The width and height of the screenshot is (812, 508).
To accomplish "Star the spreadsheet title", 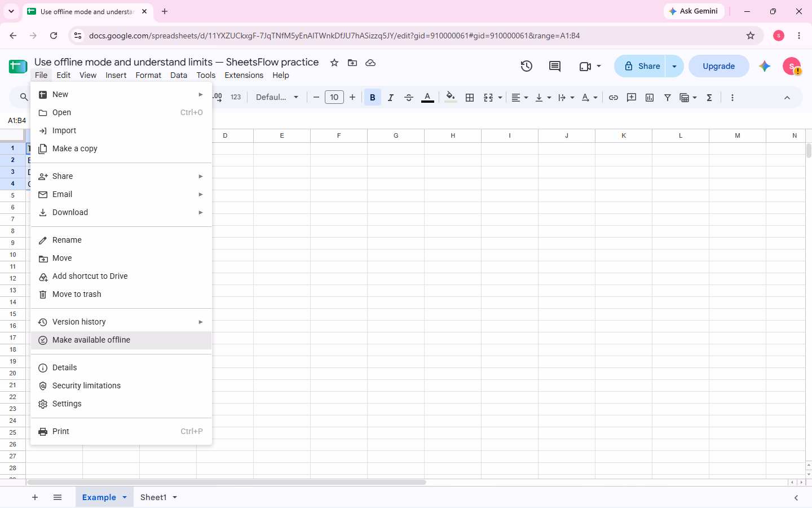I will (x=334, y=63).
